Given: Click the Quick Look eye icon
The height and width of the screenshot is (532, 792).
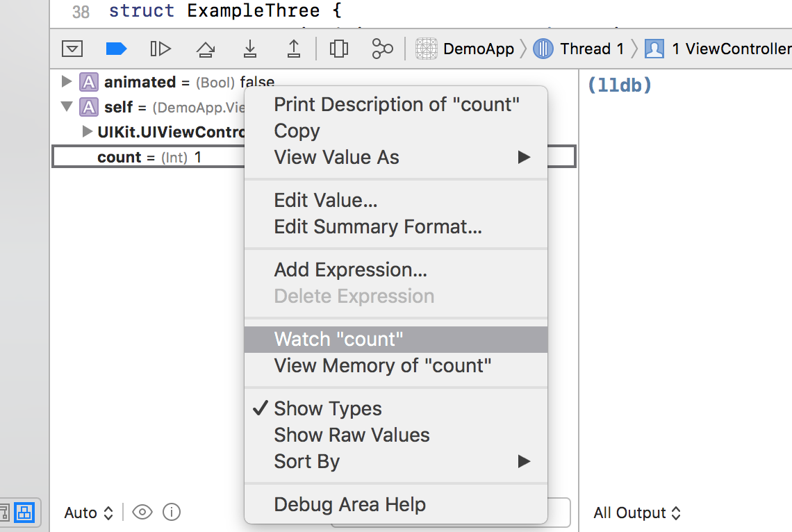Looking at the screenshot, I should (142, 513).
